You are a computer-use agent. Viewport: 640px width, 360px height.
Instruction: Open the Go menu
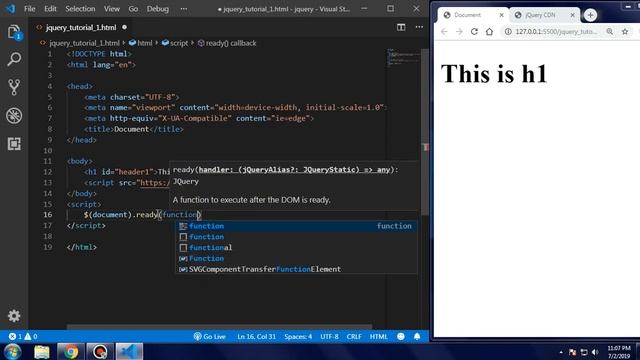(x=133, y=9)
